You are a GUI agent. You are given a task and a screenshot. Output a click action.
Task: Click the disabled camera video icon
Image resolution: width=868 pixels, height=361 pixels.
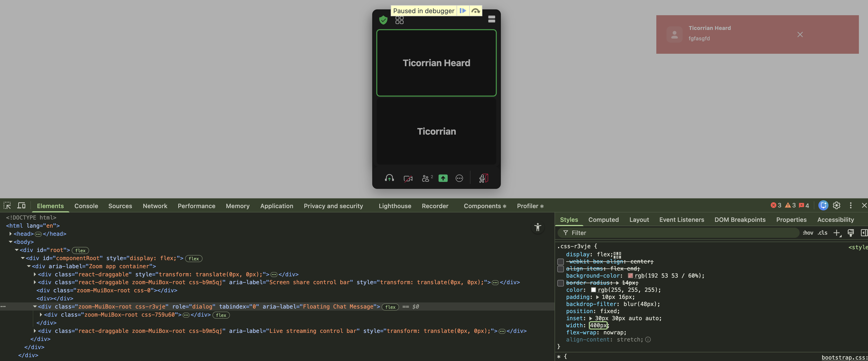click(x=408, y=178)
